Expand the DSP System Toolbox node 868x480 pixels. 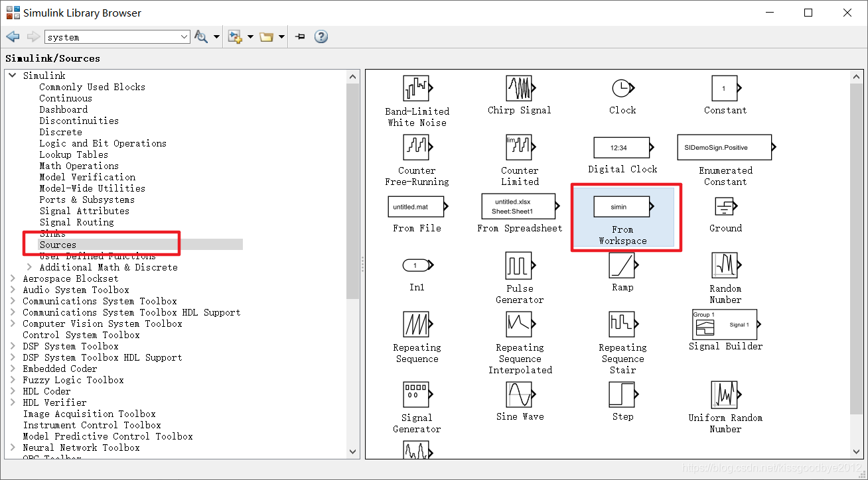13,346
